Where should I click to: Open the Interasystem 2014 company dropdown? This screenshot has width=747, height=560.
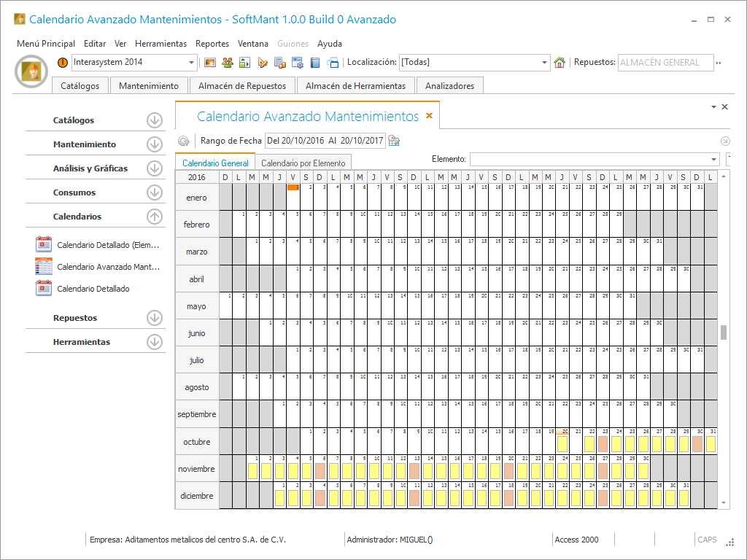tap(192, 63)
